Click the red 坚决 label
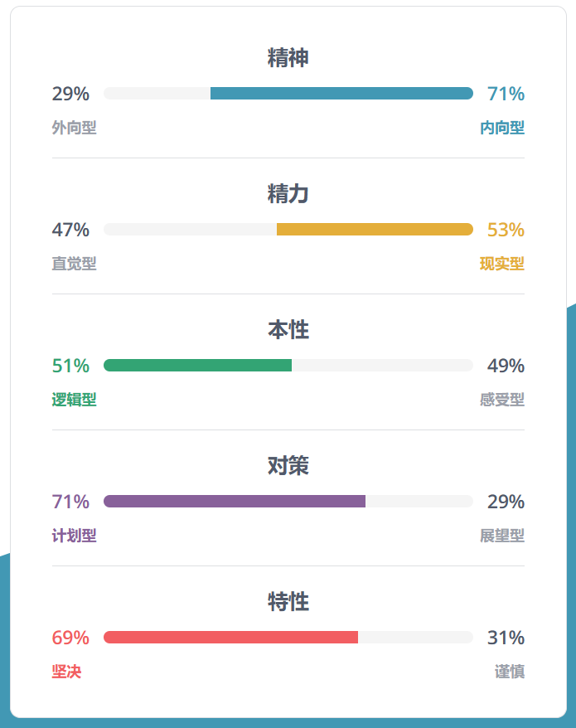This screenshot has width=576, height=728. pyautogui.click(x=67, y=672)
